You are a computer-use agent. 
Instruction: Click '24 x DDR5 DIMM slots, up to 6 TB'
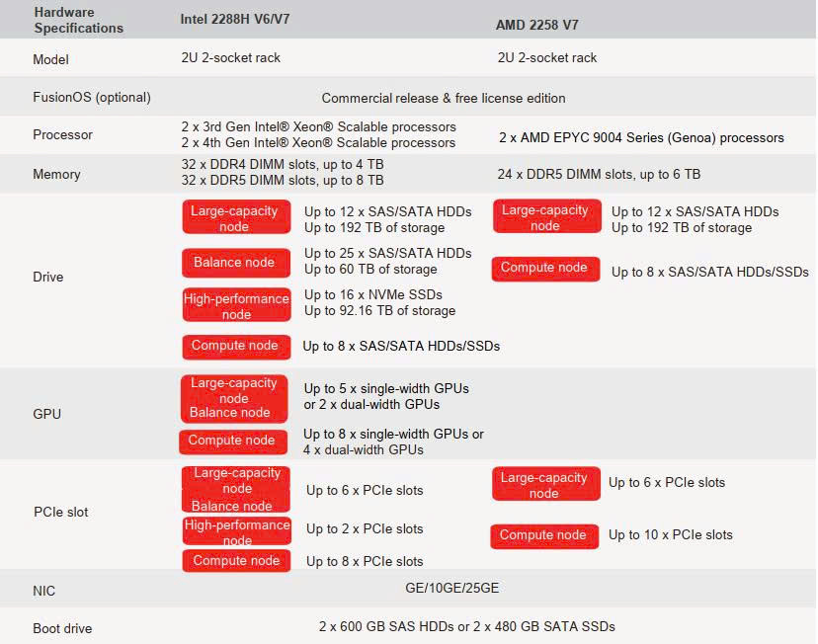599,174
